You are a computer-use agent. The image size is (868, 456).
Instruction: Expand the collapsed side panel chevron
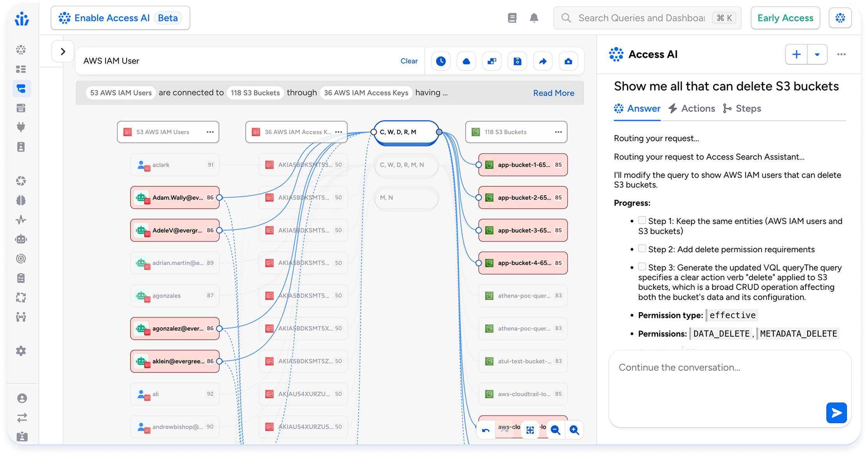pos(63,51)
